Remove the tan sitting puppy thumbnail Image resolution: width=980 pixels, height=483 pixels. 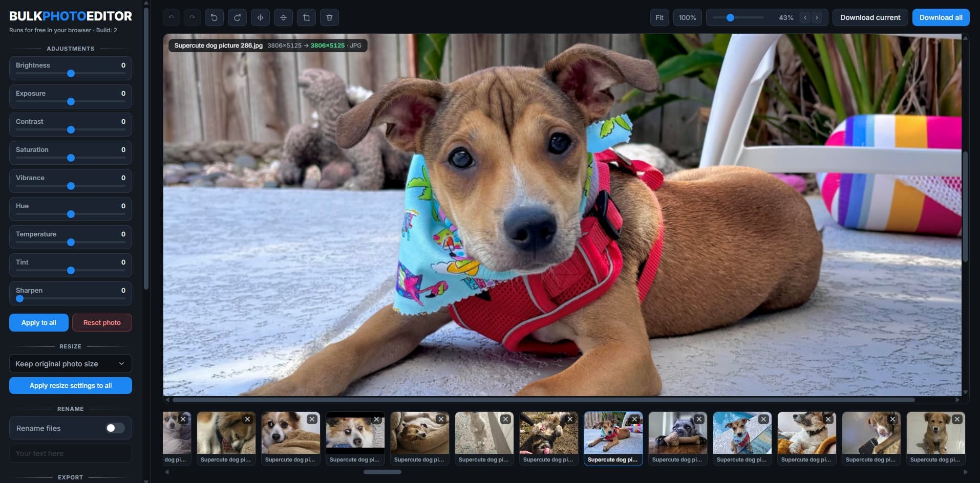click(957, 419)
